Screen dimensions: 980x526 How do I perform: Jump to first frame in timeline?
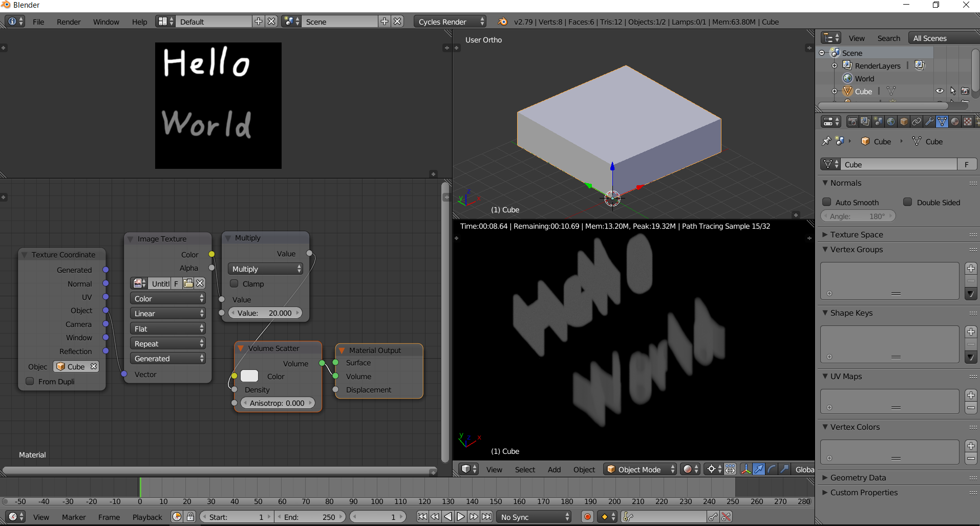pyautogui.click(x=422, y=517)
